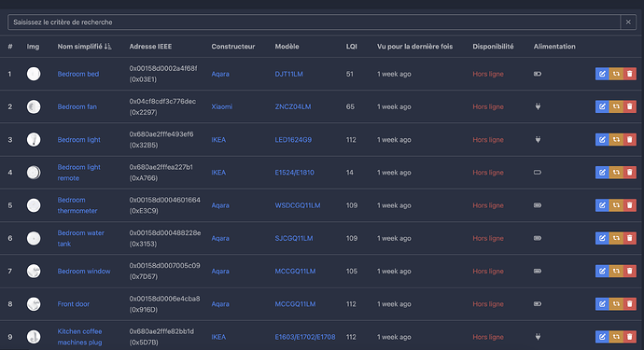Open the Front door device link
The height and width of the screenshot is (350, 644).
point(73,304)
